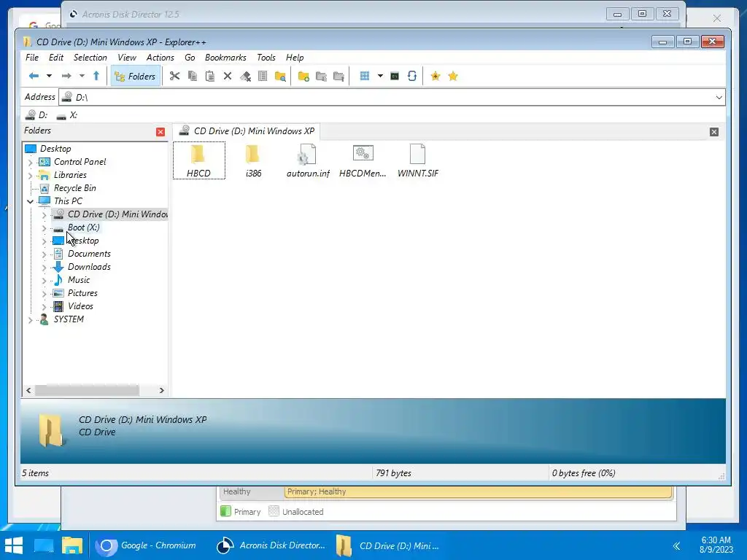Expand Boot (X:) tree node
The height and width of the screenshot is (560, 747).
(44, 228)
